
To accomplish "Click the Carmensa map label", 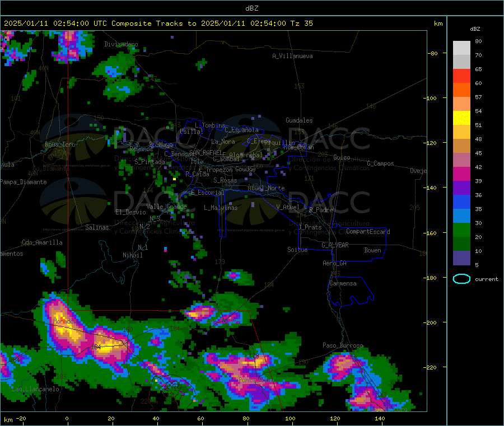I will [x=343, y=283].
